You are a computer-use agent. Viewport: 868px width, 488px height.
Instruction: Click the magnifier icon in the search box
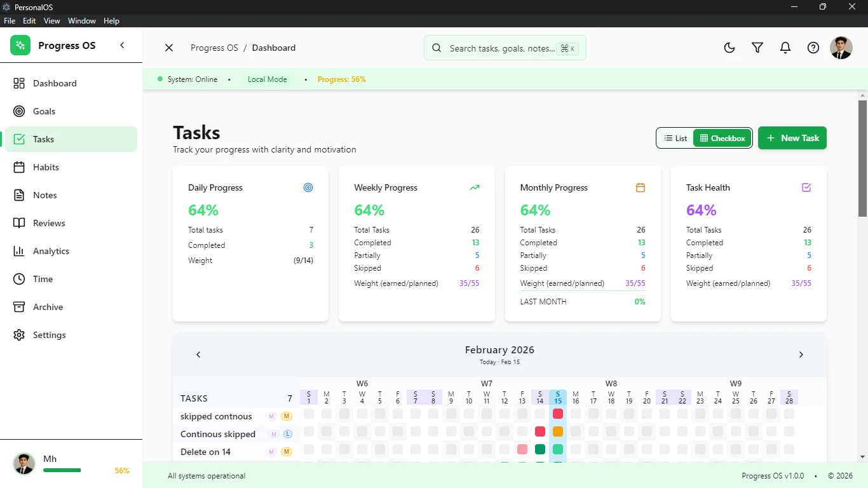[437, 48]
